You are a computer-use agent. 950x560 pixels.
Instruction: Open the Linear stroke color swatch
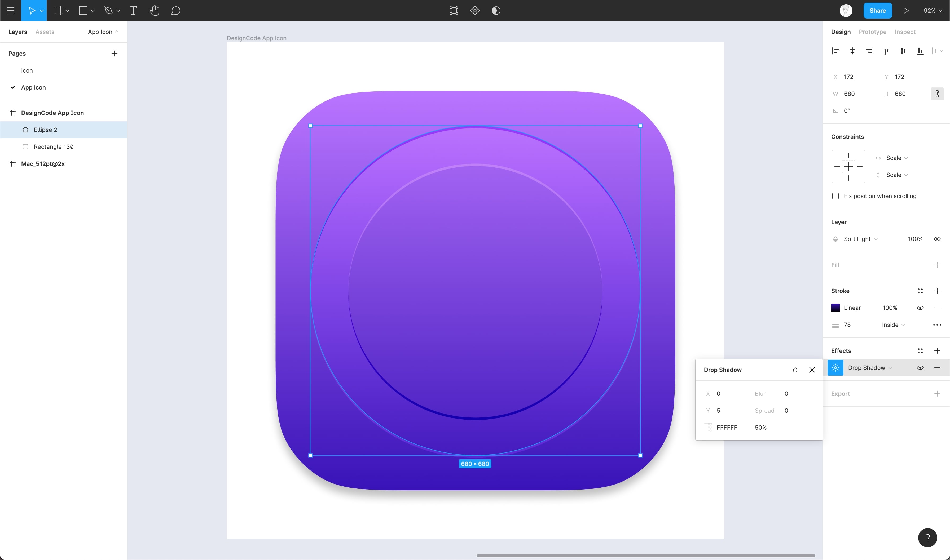click(835, 308)
